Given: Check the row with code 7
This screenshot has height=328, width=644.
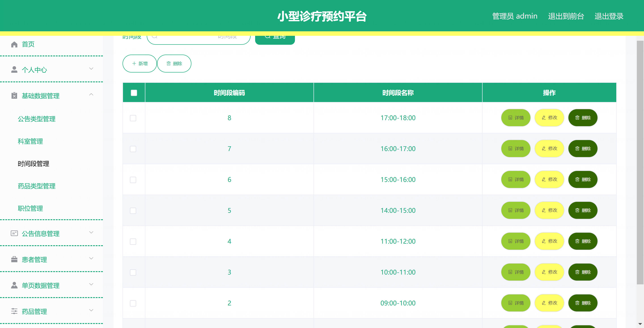Looking at the screenshot, I should coord(133,149).
